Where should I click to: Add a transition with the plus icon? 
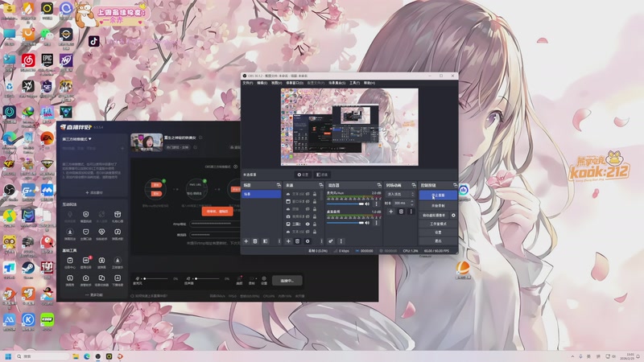[391, 212]
